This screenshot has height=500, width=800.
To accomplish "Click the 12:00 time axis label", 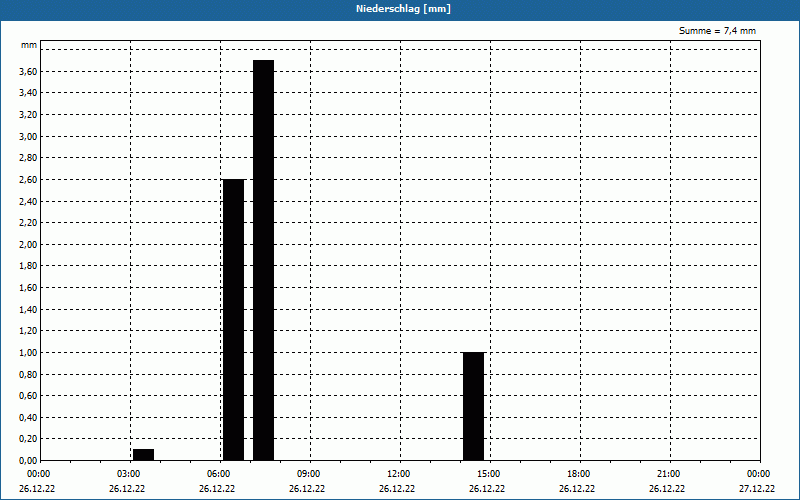I will click(x=398, y=474).
